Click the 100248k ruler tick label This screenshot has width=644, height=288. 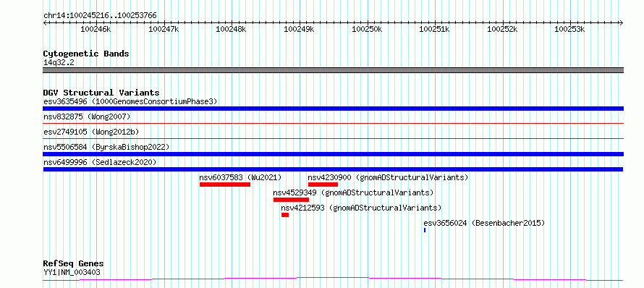tap(232, 29)
